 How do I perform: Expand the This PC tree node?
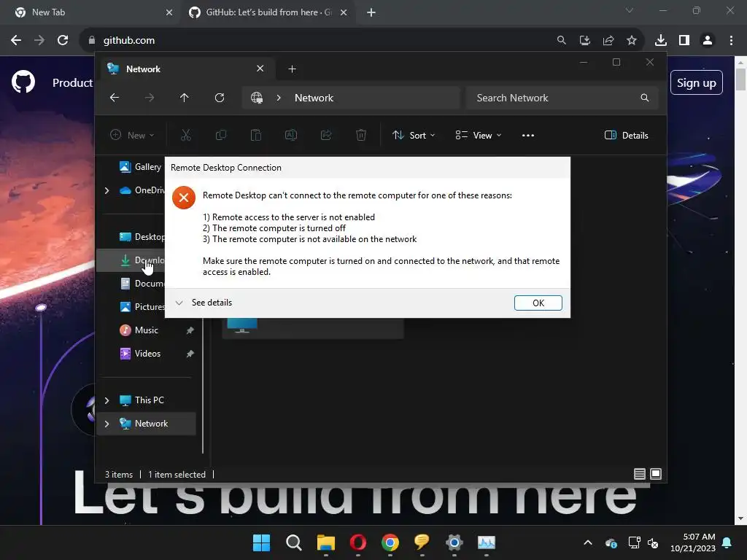click(x=107, y=400)
